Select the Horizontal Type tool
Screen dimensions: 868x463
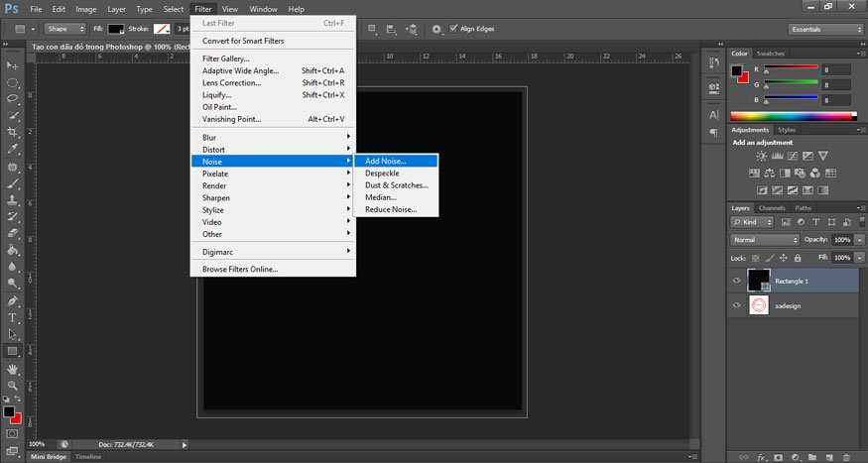12,318
